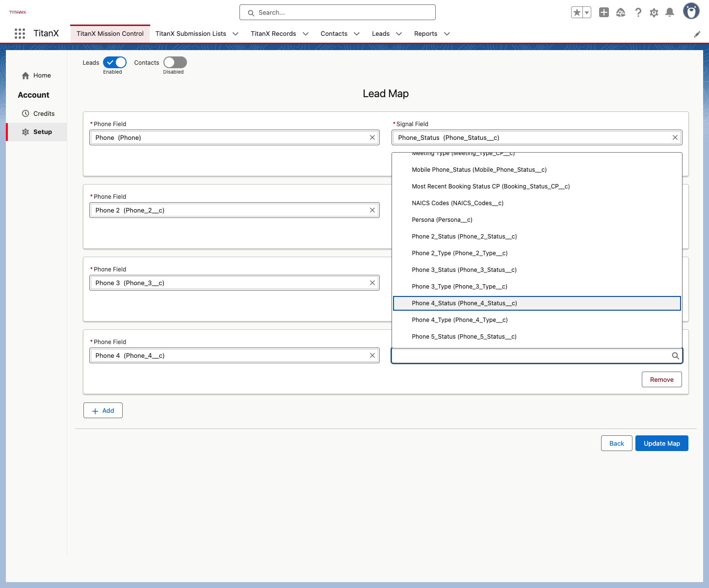Viewport: 709px width, 588px height.
Task: Open the setup gear icon in header
Action: pos(654,13)
